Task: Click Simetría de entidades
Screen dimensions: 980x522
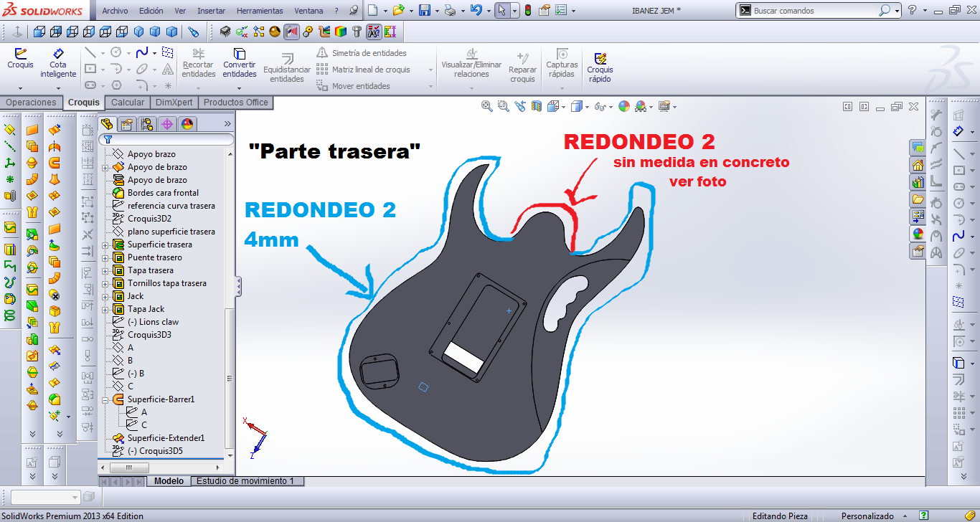Action: point(361,53)
